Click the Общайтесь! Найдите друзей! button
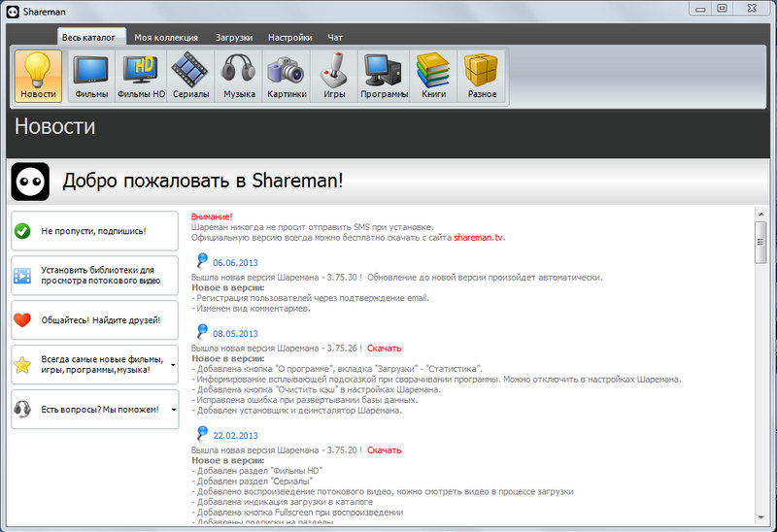Screen dimensions: 777x532 (x=94, y=320)
